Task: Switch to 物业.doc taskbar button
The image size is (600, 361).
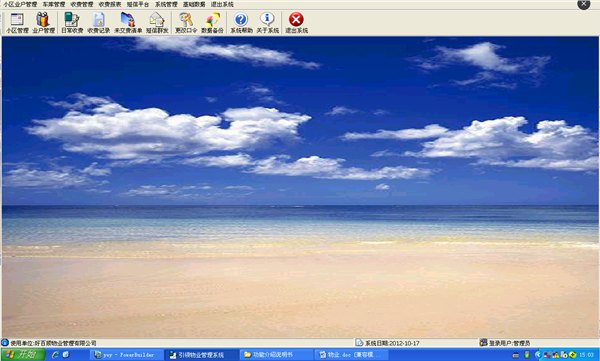Action: tap(351, 355)
